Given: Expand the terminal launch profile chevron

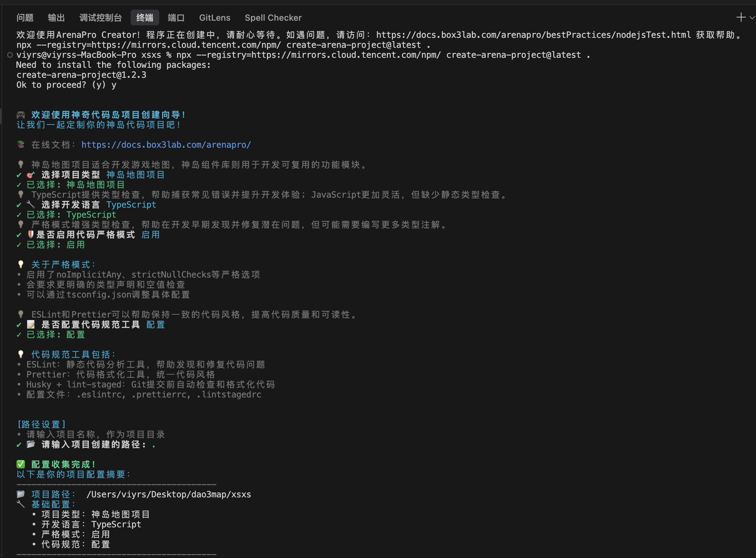Looking at the screenshot, I should point(752,17).
